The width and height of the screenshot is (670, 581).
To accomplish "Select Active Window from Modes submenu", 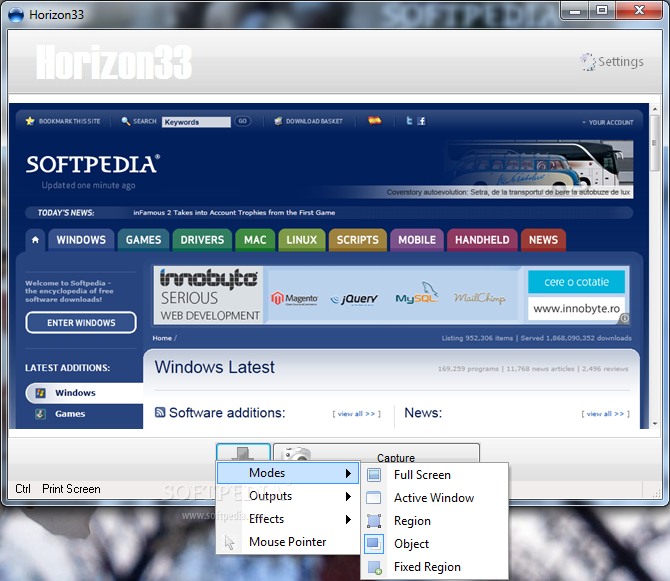I will [435, 498].
